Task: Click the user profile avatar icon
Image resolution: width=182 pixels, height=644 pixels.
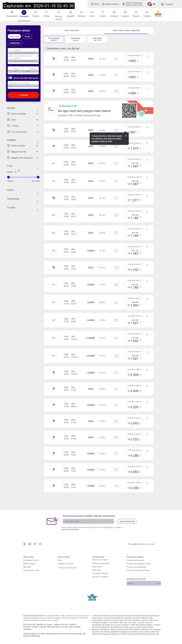Action: 149,4
